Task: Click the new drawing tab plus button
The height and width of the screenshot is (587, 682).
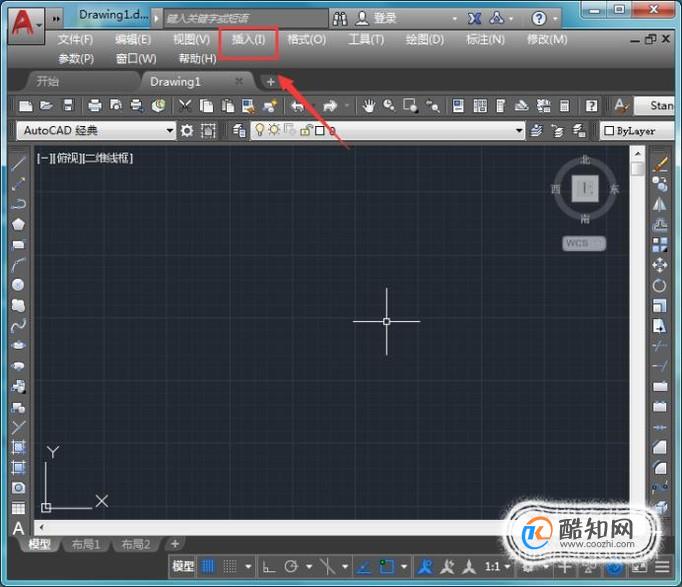Action: [271, 82]
